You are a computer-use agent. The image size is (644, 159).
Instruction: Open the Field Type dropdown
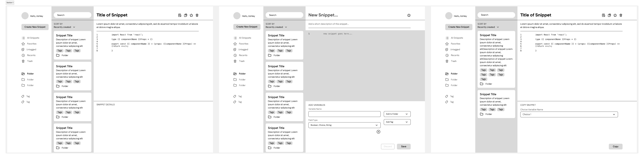click(x=344, y=125)
